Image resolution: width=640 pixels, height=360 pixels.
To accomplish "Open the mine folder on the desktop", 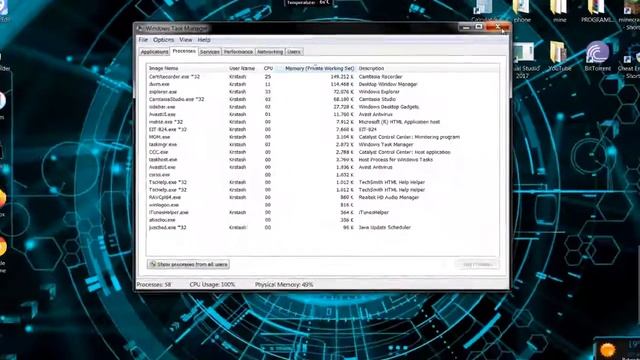I will coord(559,11).
